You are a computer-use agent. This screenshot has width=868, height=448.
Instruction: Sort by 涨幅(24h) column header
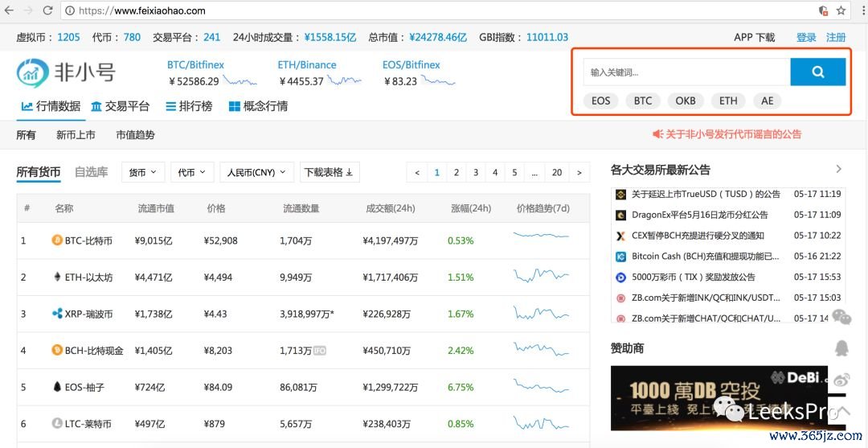[x=471, y=209]
